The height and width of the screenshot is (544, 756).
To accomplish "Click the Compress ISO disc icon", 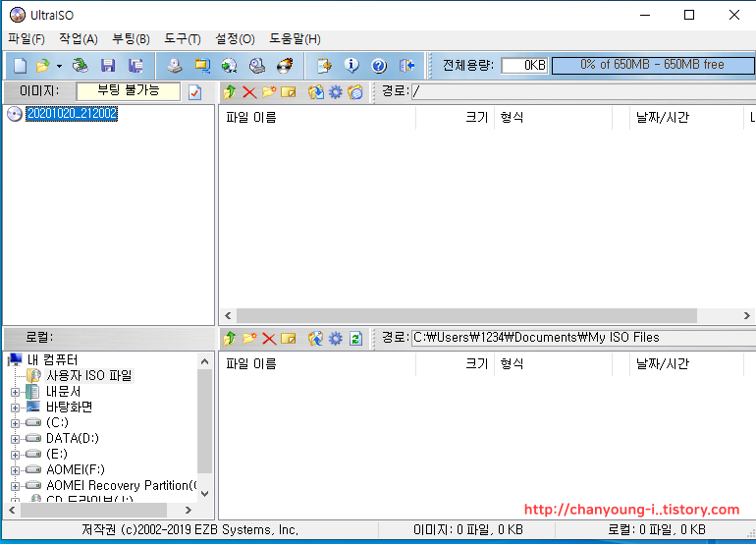I will click(230, 66).
